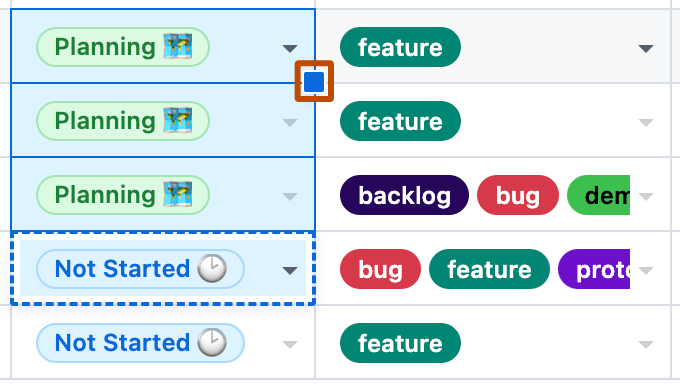Click the bottom Not Started pill
This screenshot has height=386, width=680.
coord(141,343)
